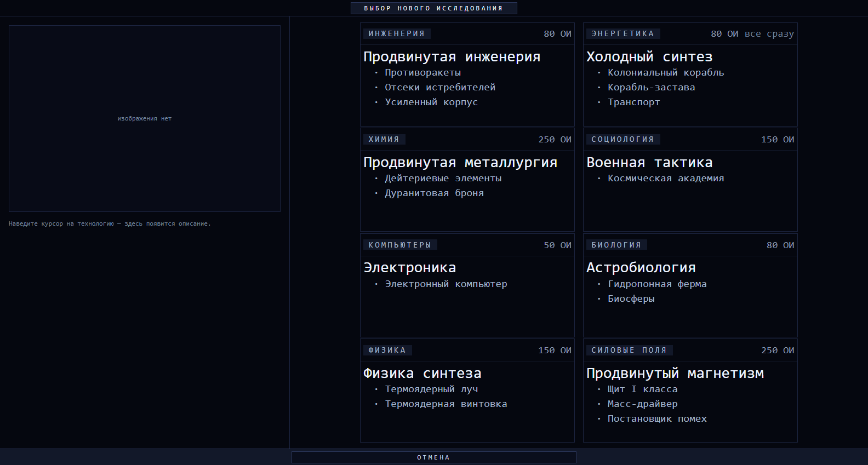Viewport: 868px width, 465px height.
Task: Click the СИЛОВЫЕ ПОЛЯ category label
Action: click(x=629, y=350)
